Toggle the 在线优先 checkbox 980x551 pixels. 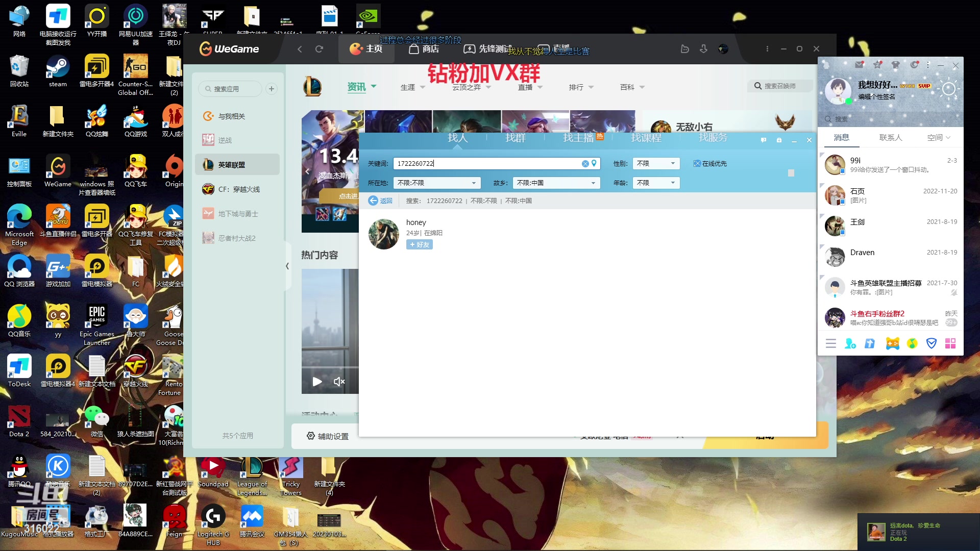[x=697, y=164]
